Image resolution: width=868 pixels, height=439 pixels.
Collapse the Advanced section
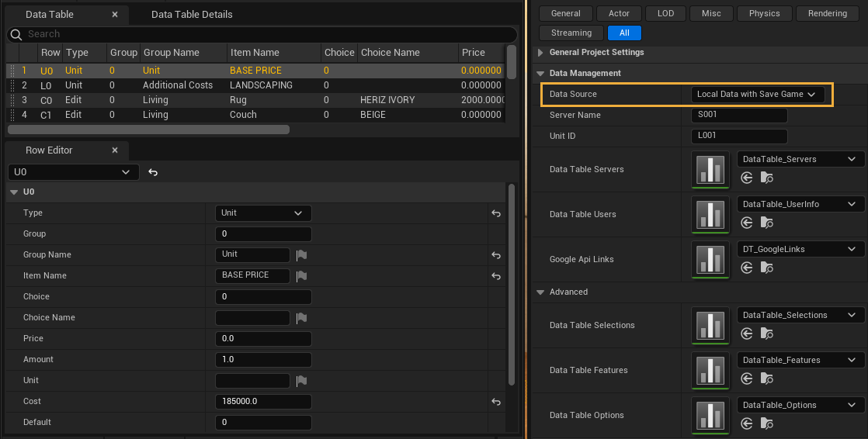[541, 292]
